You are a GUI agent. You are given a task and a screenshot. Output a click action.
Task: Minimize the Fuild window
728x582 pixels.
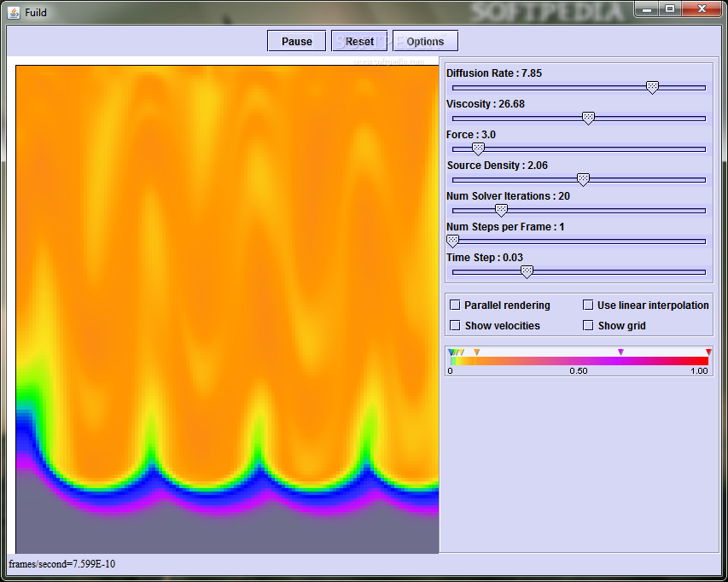(647, 9)
